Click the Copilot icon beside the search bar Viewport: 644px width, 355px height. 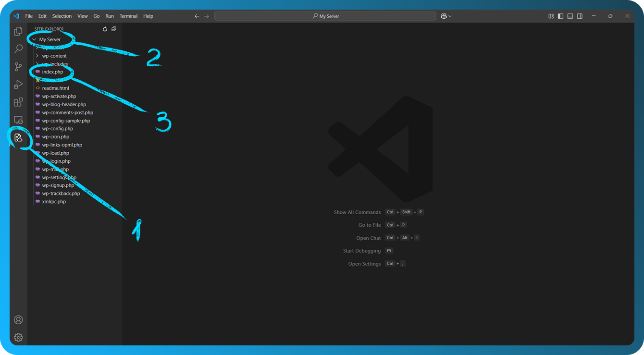pyautogui.click(x=445, y=16)
